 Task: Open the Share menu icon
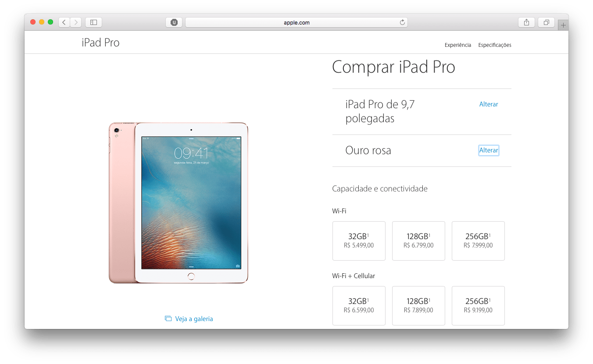tap(526, 22)
